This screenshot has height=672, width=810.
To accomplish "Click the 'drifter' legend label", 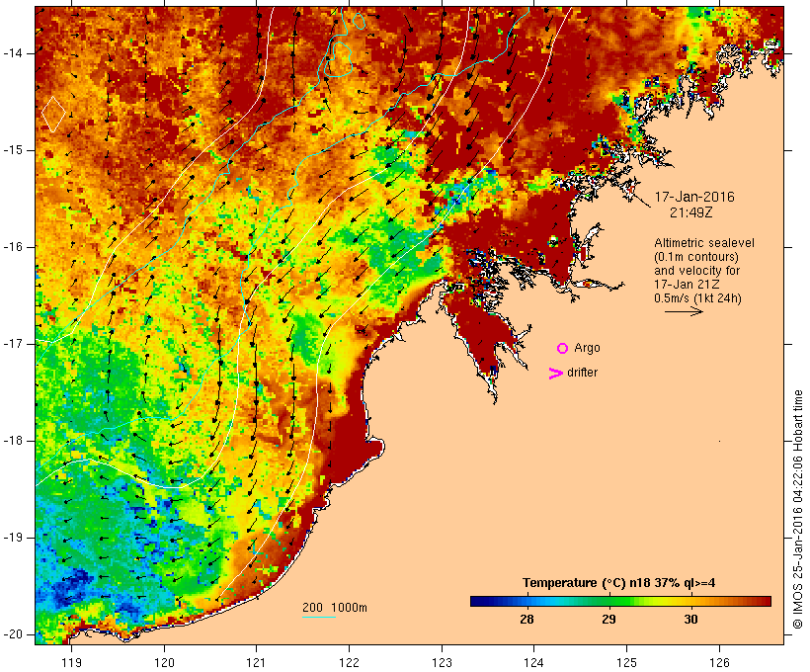I will pyautogui.click(x=582, y=373).
